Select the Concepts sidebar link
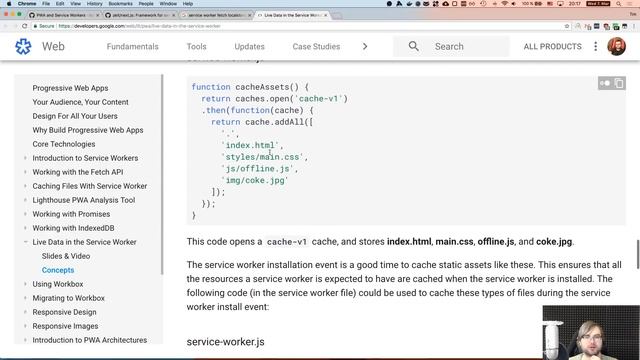This screenshot has width=640, height=360. (x=58, y=270)
